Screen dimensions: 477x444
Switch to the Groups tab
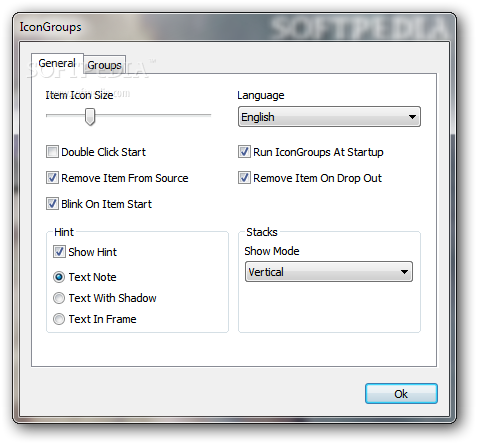coord(104,65)
